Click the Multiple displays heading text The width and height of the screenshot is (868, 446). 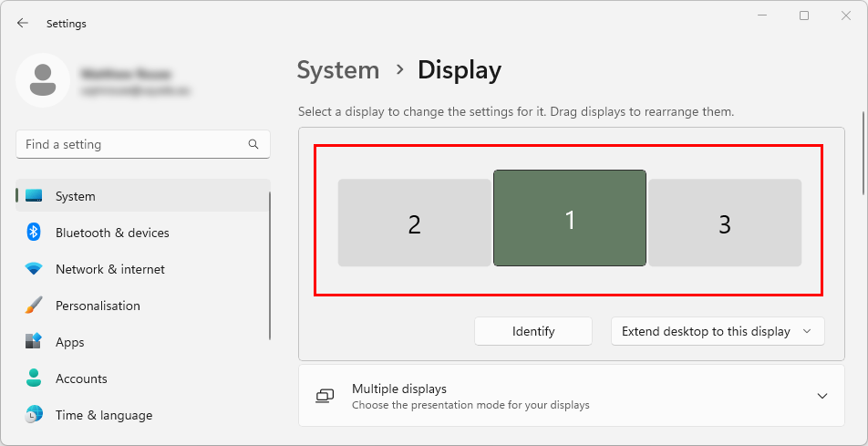399,389
